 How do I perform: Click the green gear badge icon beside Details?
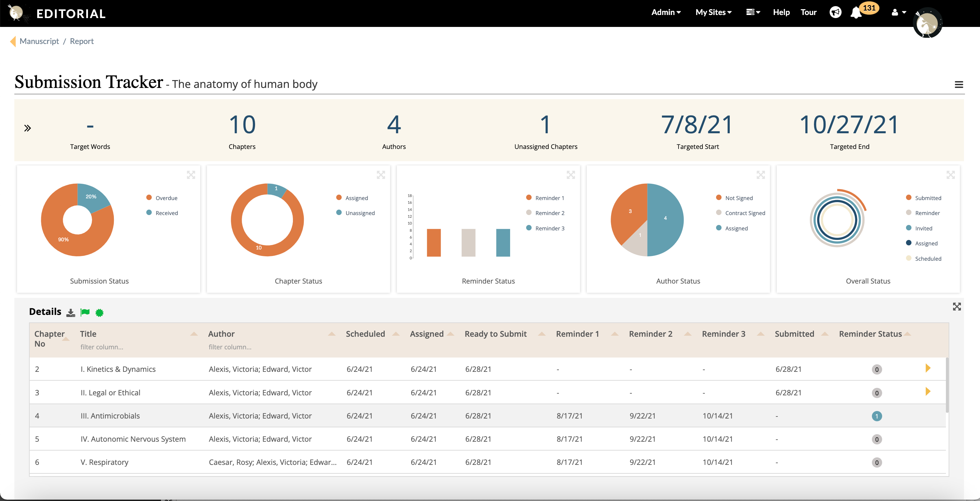click(99, 313)
